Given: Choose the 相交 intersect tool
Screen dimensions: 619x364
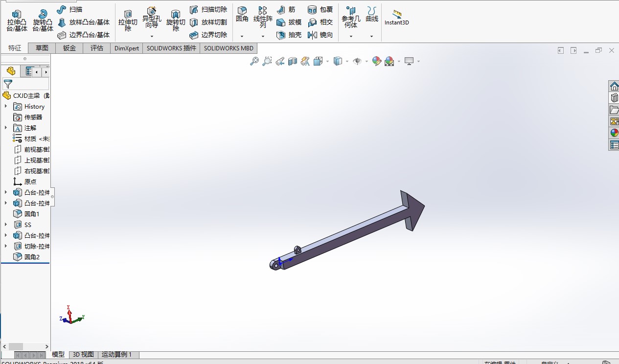Looking at the screenshot, I should point(320,22).
